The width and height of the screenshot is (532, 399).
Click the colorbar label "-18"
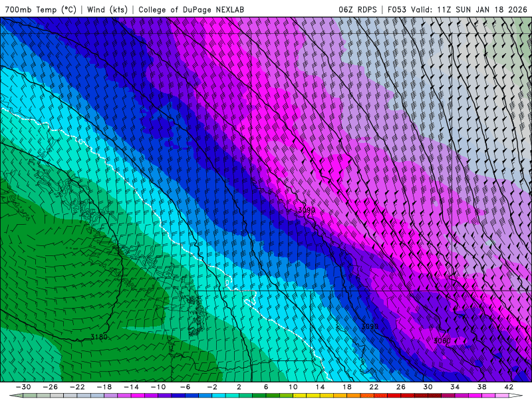tap(104, 387)
